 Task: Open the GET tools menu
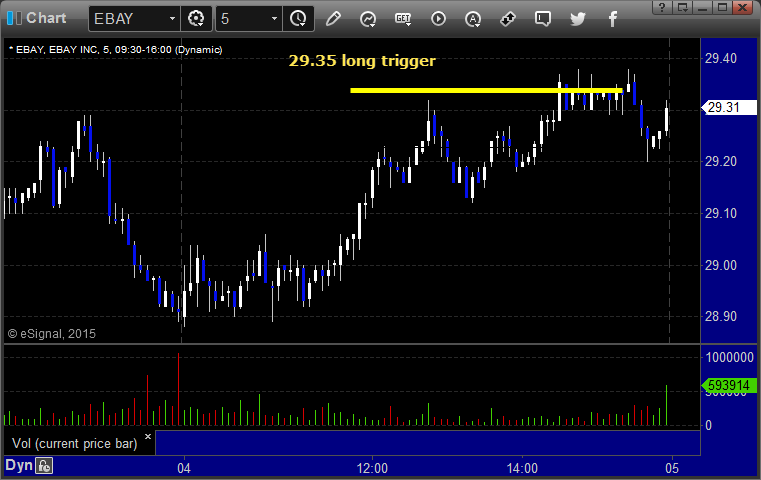click(403, 19)
